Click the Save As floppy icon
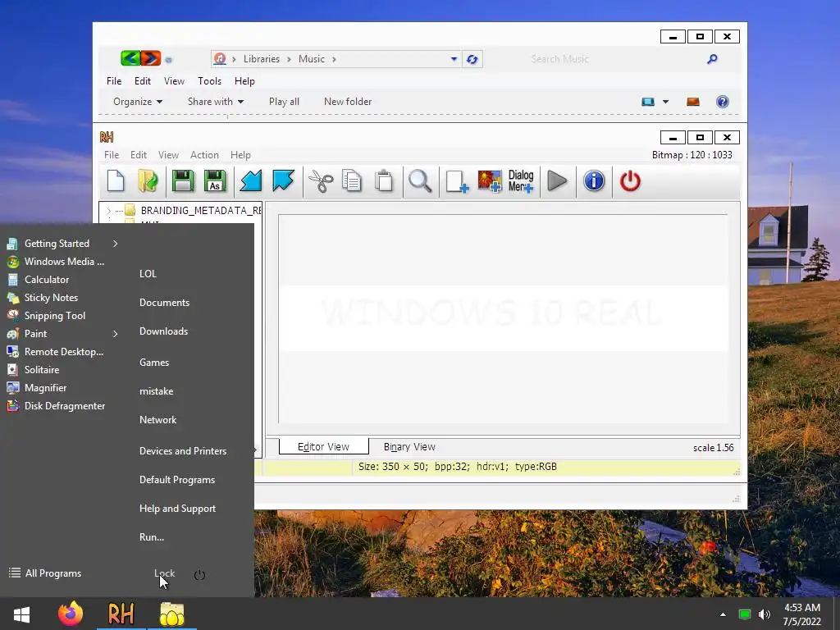Viewport: 840px width, 630px height. coord(215,181)
